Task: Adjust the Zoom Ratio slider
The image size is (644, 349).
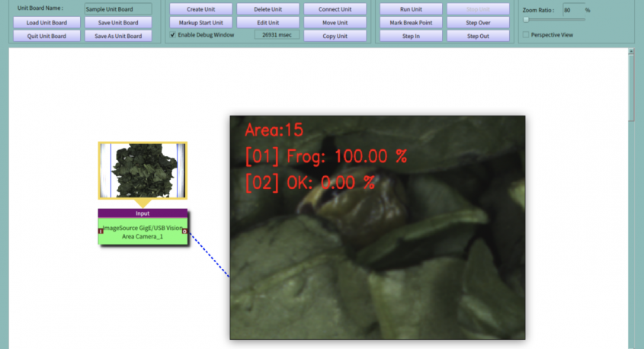Action: pyautogui.click(x=526, y=20)
